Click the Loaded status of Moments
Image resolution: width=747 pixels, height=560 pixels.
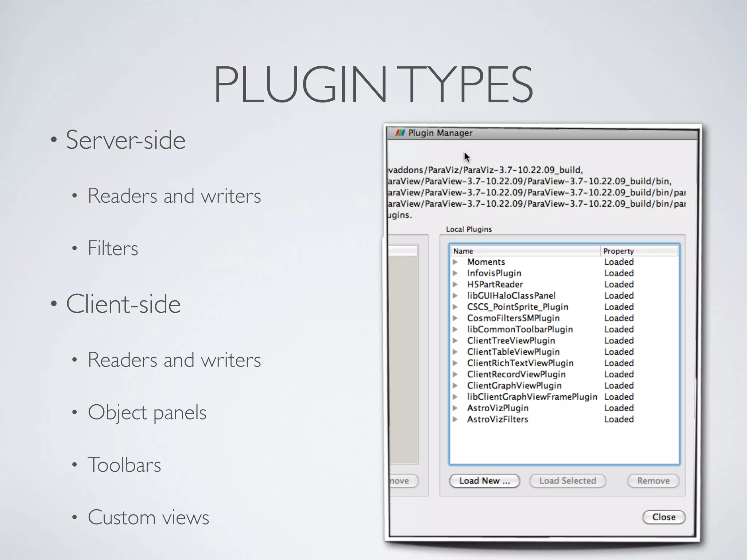click(x=619, y=262)
